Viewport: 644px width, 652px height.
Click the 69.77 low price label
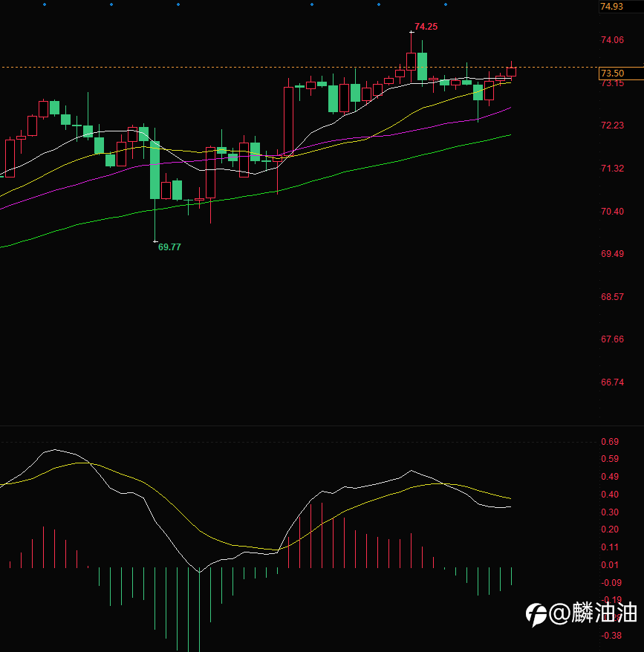pos(169,247)
